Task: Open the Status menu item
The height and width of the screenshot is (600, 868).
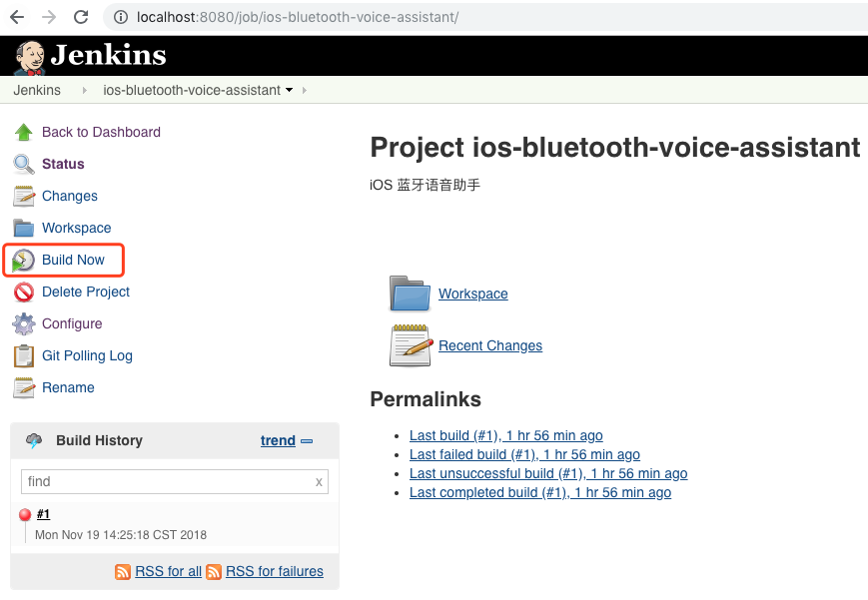Action: click(63, 165)
